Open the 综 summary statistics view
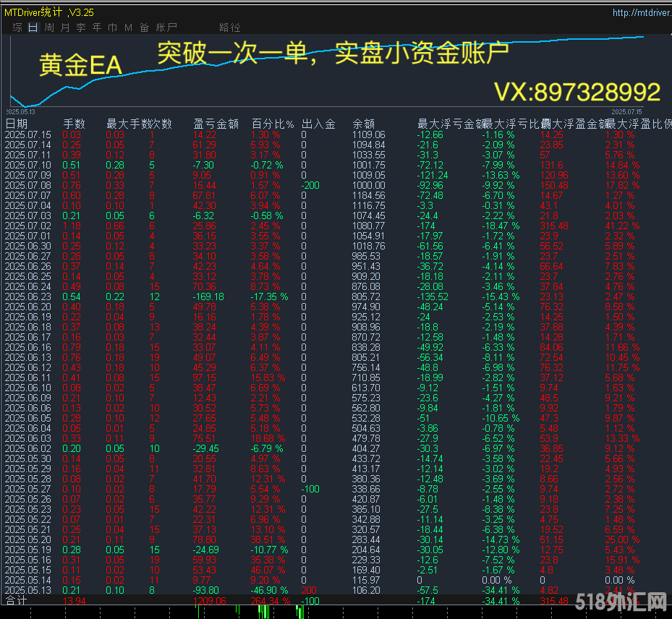The image size is (672, 619). click(x=17, y=27)
